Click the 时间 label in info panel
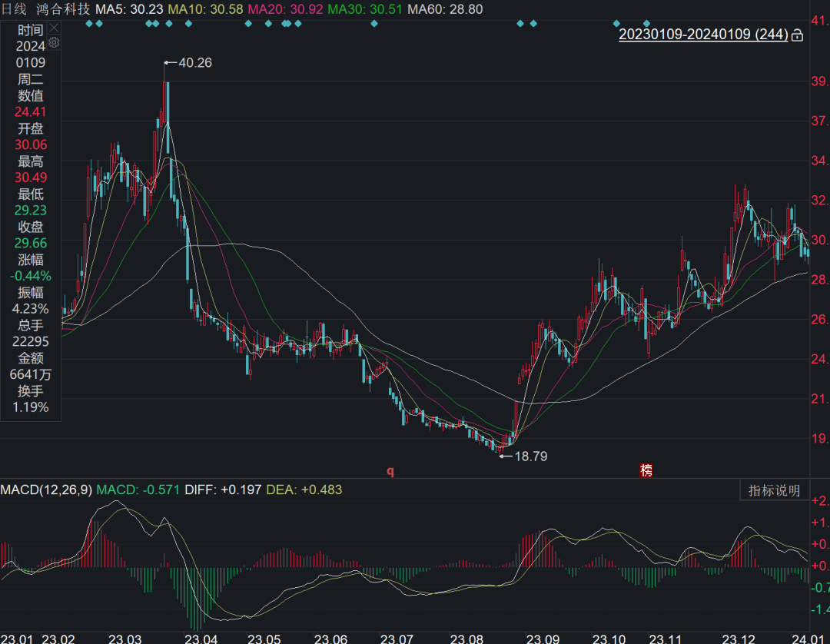 tap(30, 30)
